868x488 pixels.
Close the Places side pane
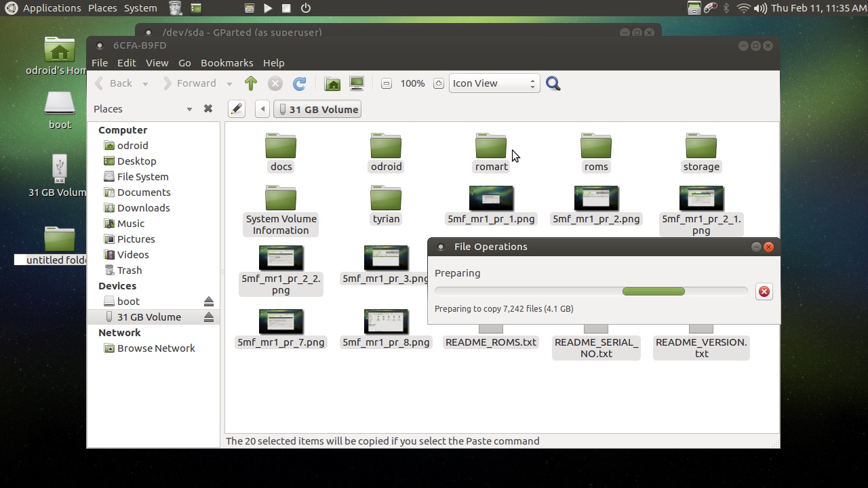(208, 108)
